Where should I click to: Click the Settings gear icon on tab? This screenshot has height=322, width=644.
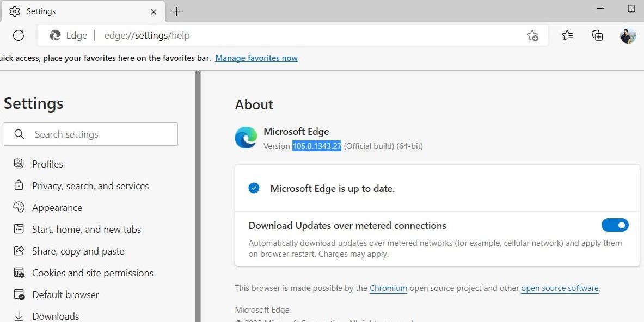pyautogui.click(x=15, y=11)
